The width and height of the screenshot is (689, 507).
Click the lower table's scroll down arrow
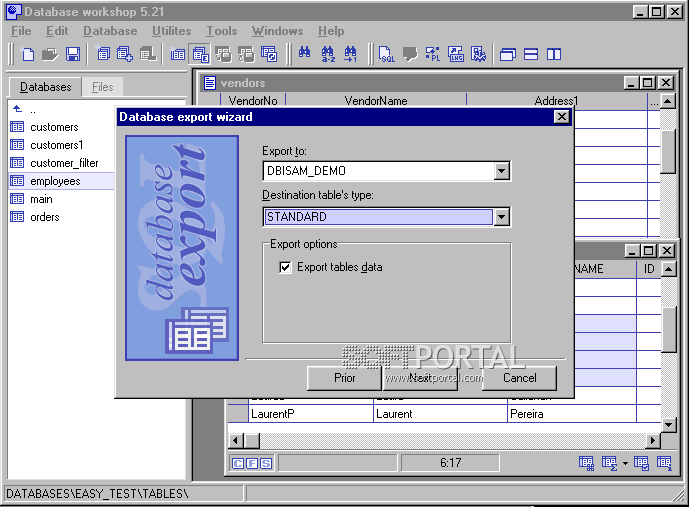tap(668, 425)
